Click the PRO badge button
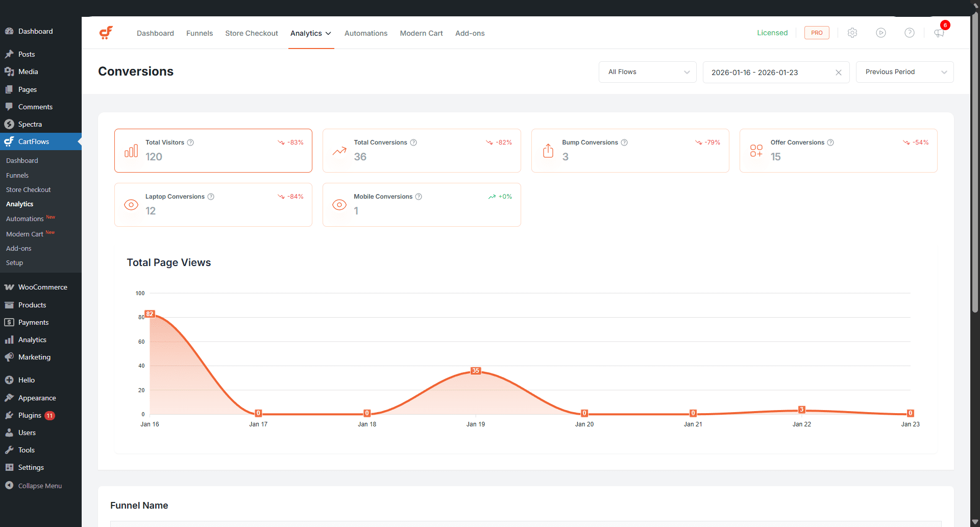Image resolution: width=980 pixels, height=527 pixels. (817, 33)
